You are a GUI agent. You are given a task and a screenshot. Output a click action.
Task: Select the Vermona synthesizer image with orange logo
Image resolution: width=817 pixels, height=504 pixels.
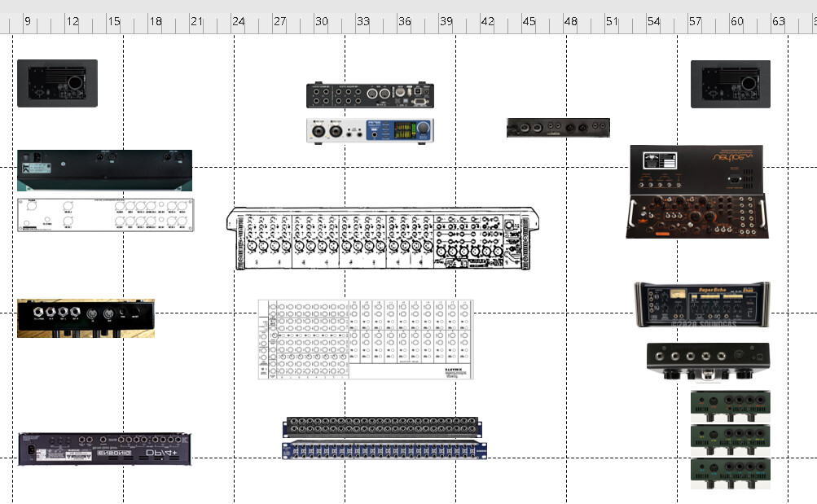pos(697,191)
